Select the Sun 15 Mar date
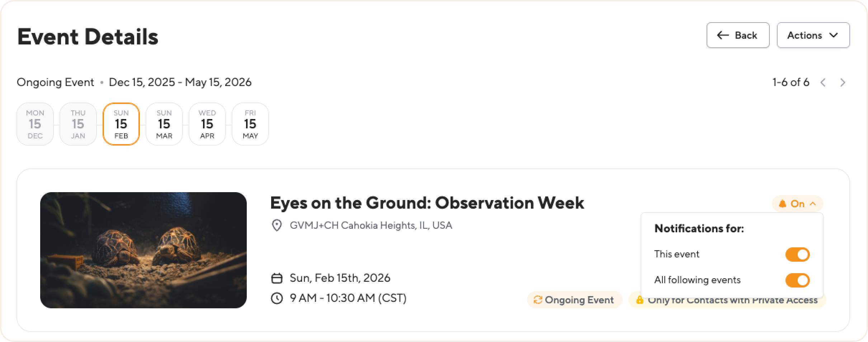Screen dimensions: 868x342 click(x=164, y=124)
